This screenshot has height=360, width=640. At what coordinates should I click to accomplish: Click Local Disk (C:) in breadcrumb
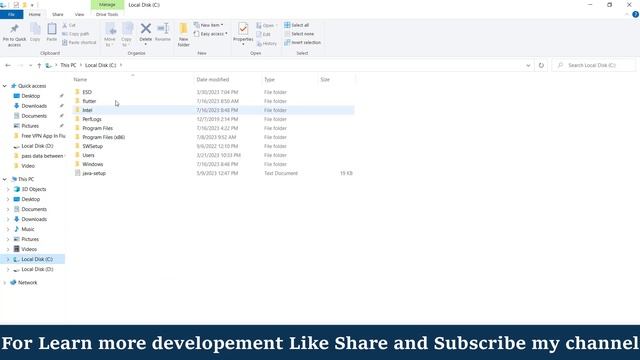point(100,65)
